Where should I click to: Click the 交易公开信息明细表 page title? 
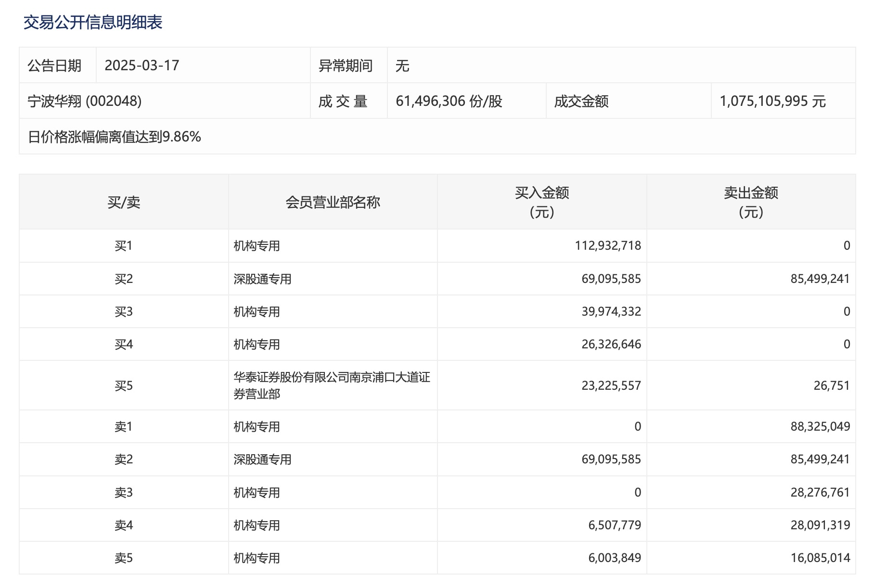[x=93, y=23]
